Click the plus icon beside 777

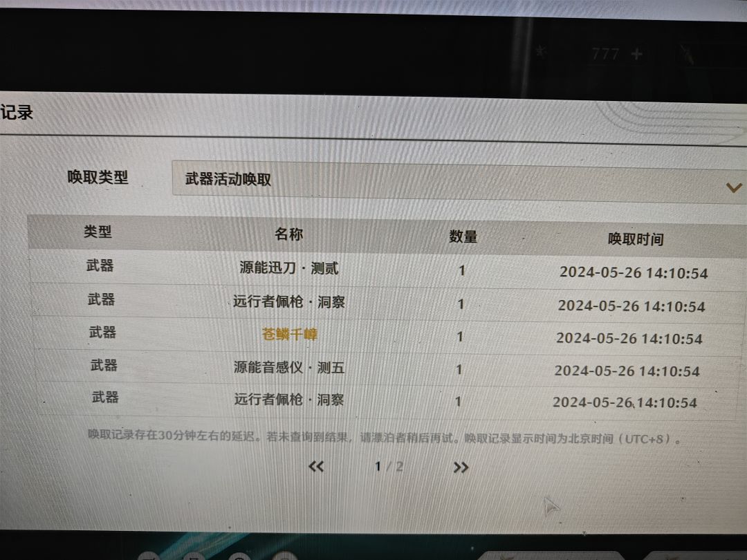pos(636,55)
